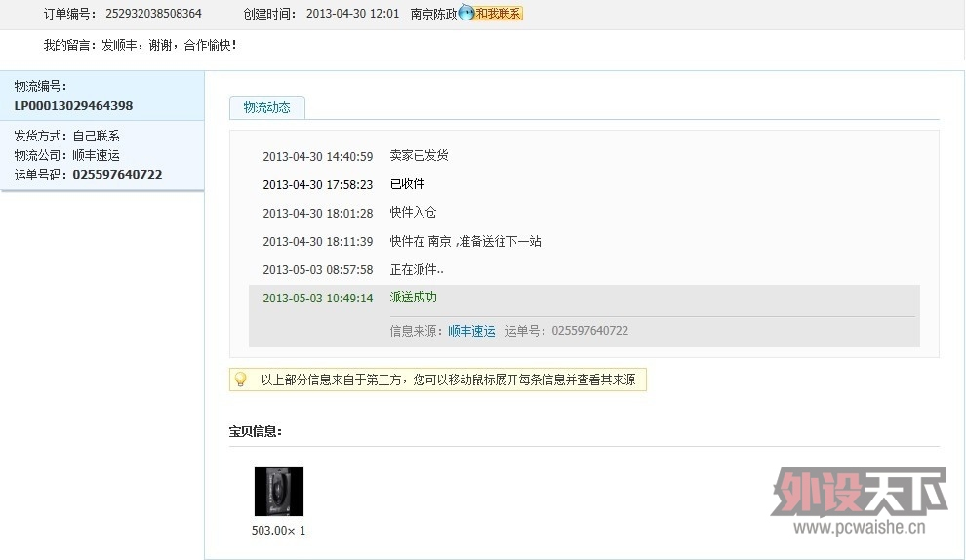The image size is (966, 560).
Task: Select the 已收件 tracking row
Action: point(584,184)
